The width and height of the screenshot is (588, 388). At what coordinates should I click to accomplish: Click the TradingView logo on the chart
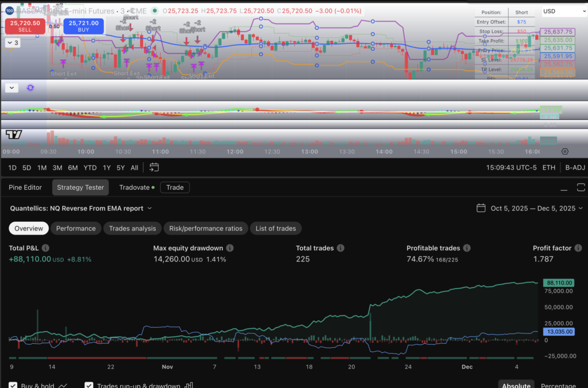pyautogui.click(x=14, y=135)
